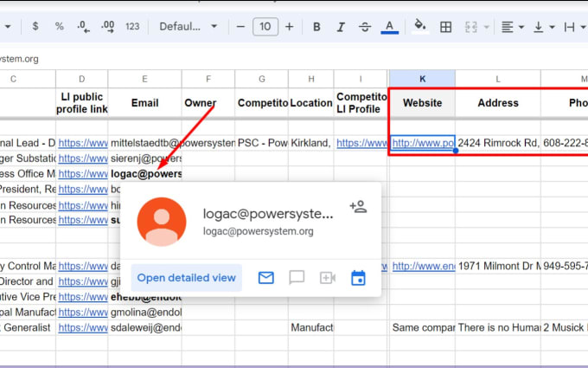The width and height of the screenshot is (588, 368).
Task: Expand the vertical align dropdown
Action: click(543, 27)
